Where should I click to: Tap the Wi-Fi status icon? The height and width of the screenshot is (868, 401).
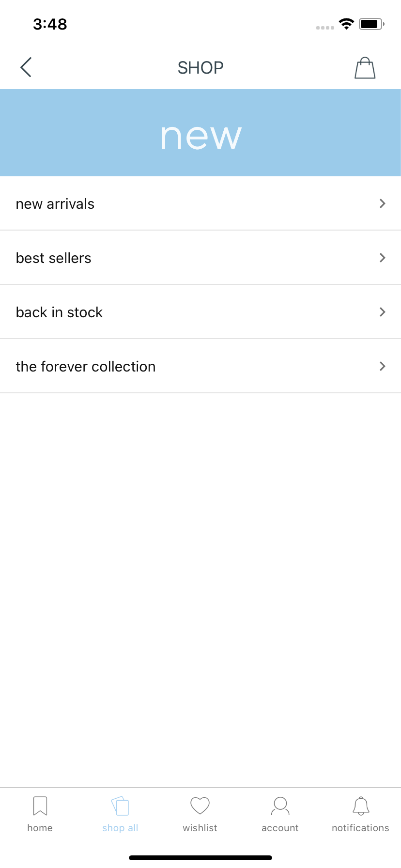tap(346, 24)
